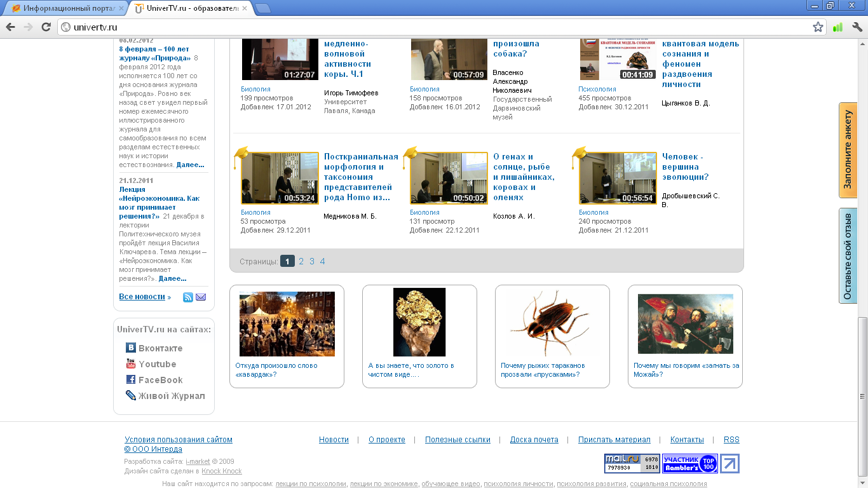Click the email envelope icon next to Все новости
Screen dimensions: 868x488
(x=201, y=297)
